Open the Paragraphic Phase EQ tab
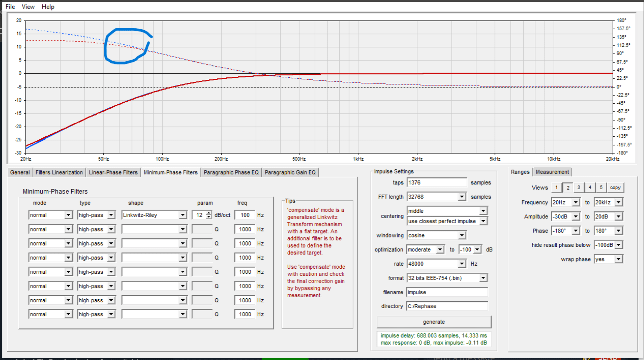 tap(231, 172)
